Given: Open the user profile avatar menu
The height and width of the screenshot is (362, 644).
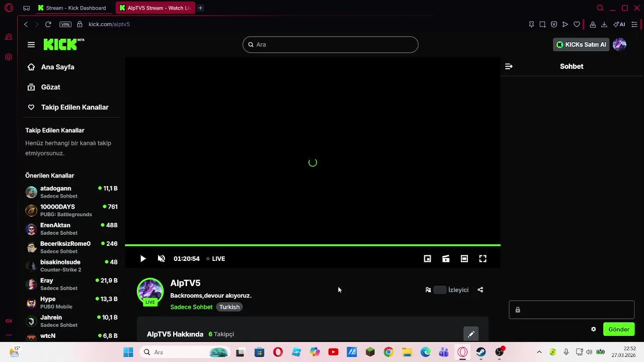Looking at the screenshot, I should coord(619,45).
